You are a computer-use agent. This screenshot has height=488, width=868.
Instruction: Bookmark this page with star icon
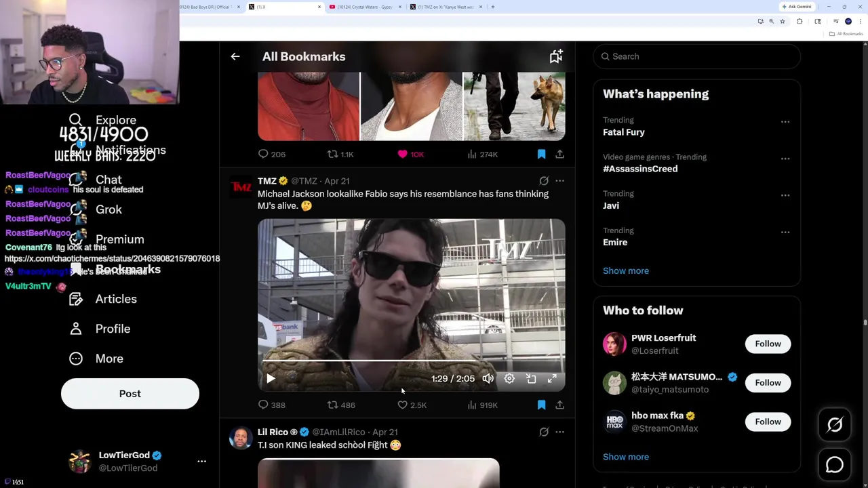783,22
